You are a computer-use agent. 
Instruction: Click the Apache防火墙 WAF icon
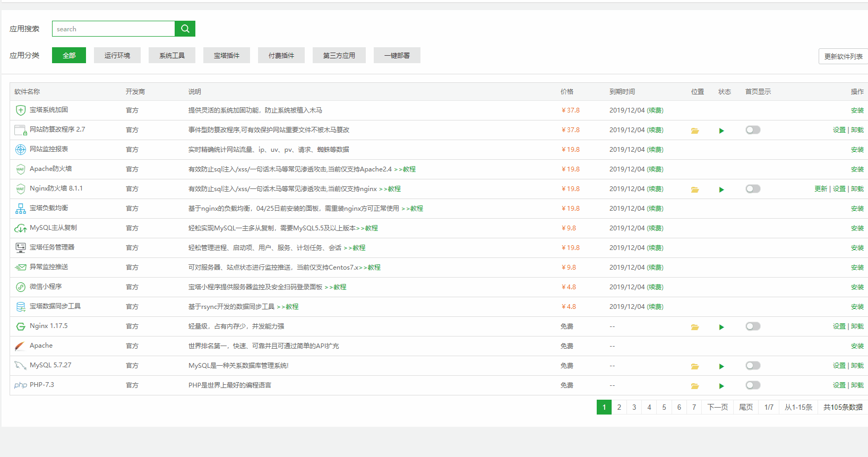click(x=21, y=169)
